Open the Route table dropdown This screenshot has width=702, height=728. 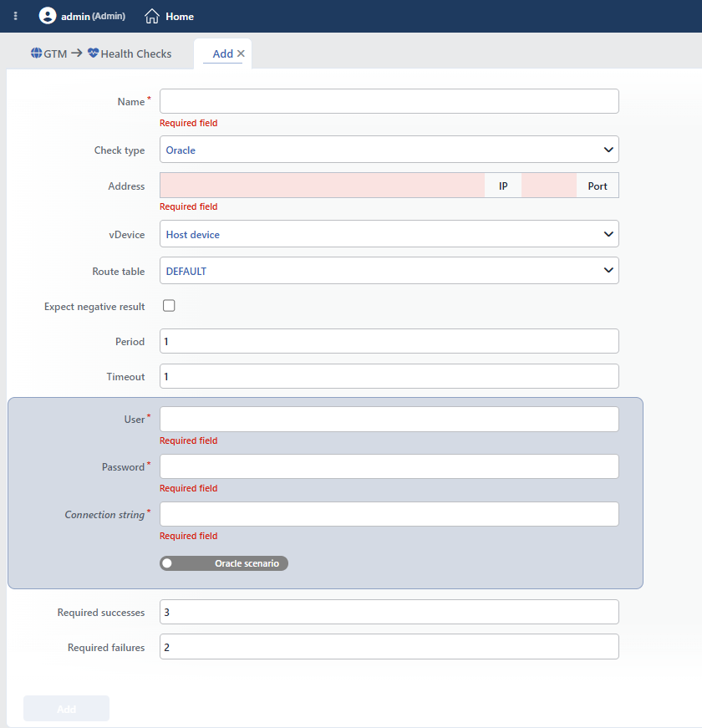[389, 271]
